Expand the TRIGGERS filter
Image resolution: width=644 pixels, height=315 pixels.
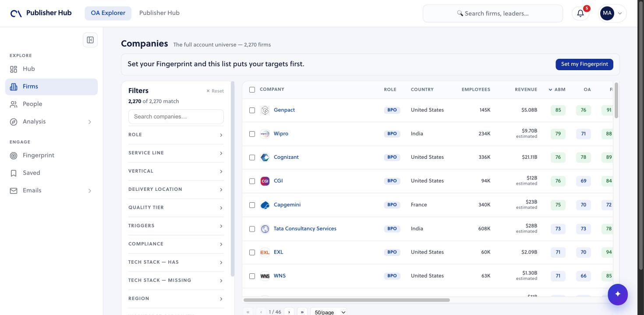point(176,226)
